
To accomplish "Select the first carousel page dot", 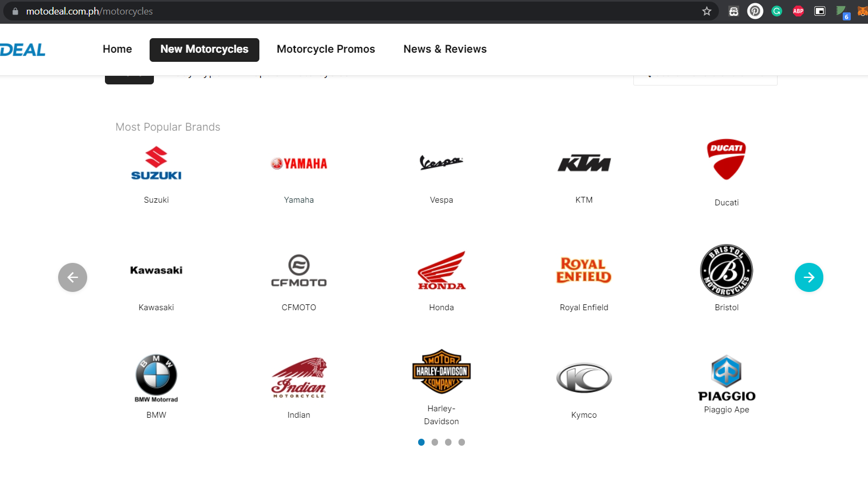I will 421,442.
